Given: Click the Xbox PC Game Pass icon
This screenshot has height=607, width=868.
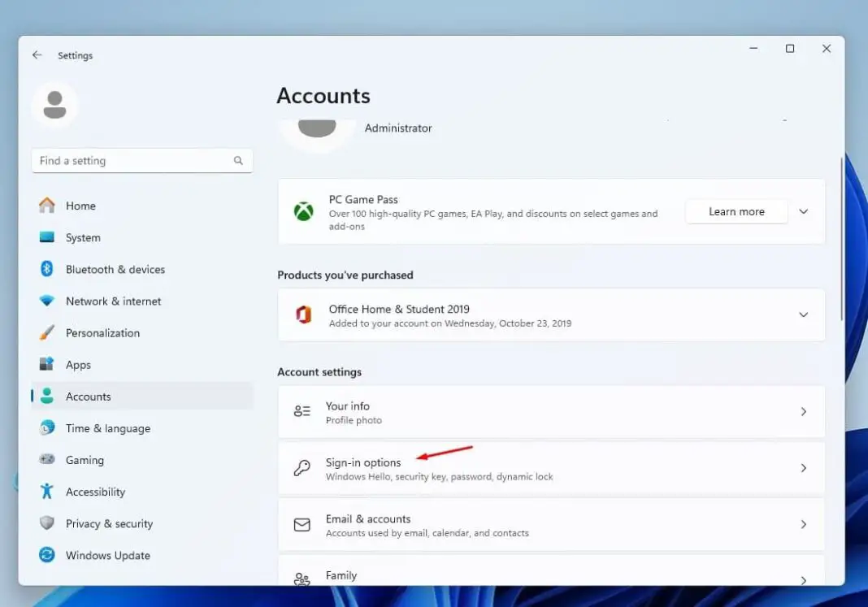Looking at the screenshot, I should pos(303,211).
